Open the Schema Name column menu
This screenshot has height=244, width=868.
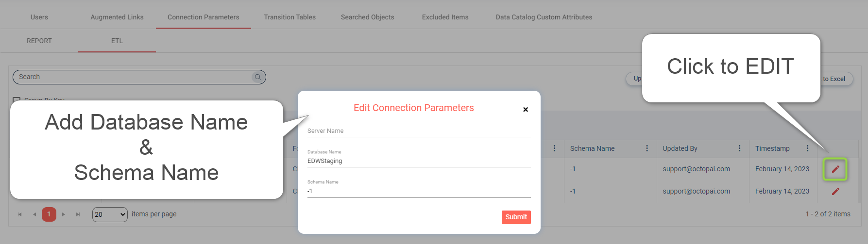coord(647,148)
